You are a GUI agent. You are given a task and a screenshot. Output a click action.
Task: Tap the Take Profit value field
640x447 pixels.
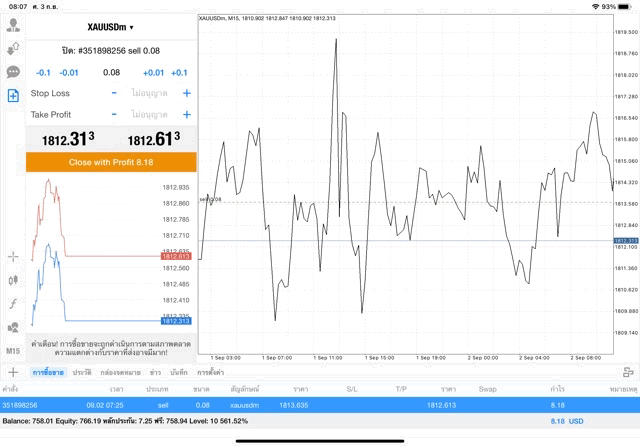[x=149, y=114]
